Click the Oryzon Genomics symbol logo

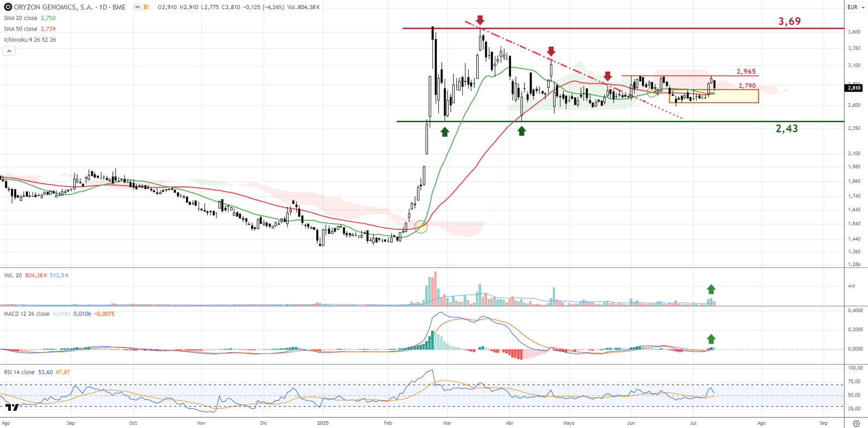point(8,7)
